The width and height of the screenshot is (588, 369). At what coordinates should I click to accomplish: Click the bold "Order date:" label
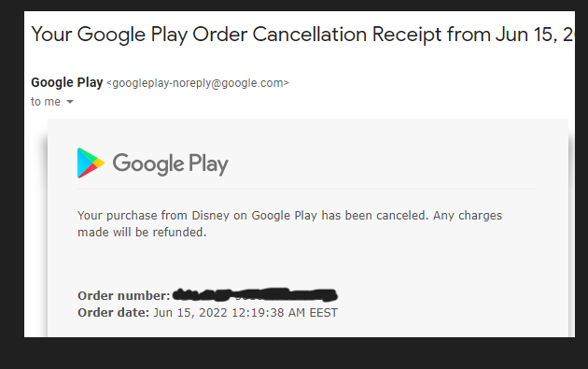(x=113, y=313)
